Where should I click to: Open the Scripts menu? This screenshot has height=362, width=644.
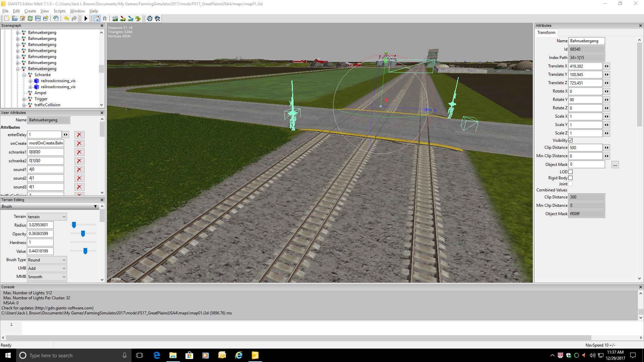[59, 11]
